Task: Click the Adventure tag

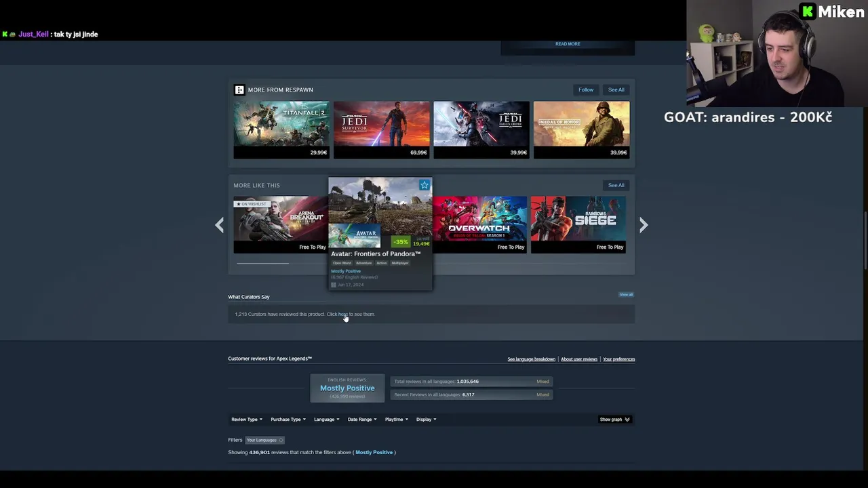Action: pyautogui.click(x=364, y=263)
